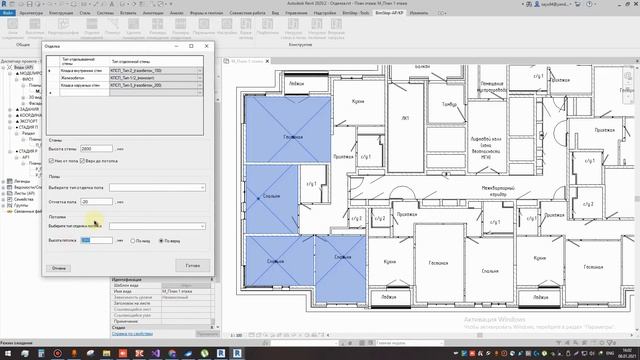Click the Отмена button in dialog

pos(59,268)
